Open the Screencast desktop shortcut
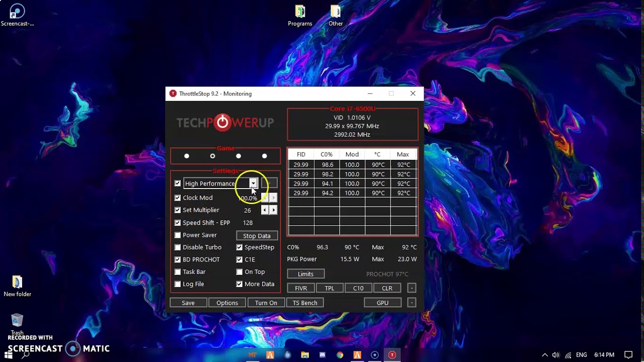Viewport: 644px width, 362px height. tap(17, 15)
